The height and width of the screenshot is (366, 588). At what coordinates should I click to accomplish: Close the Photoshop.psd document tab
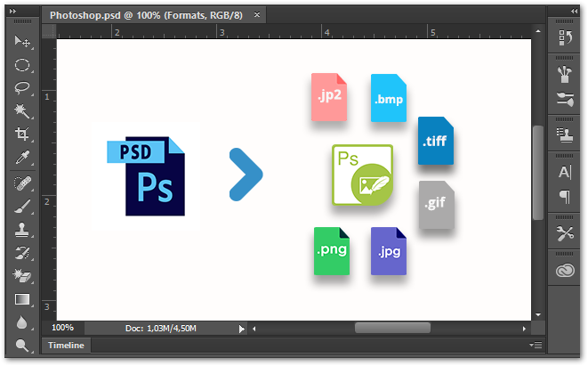pyautogui.click(x=257, y=14)
